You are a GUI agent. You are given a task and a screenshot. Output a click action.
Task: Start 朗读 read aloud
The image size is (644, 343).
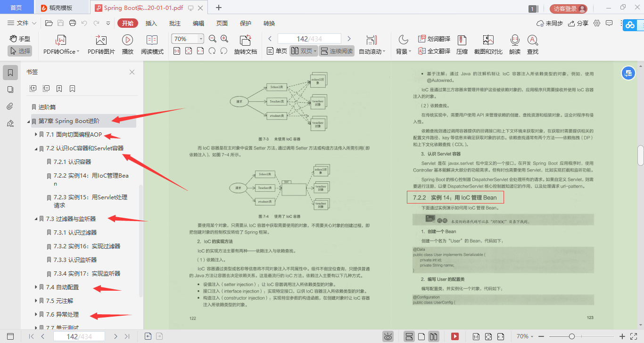click(515, 45)
